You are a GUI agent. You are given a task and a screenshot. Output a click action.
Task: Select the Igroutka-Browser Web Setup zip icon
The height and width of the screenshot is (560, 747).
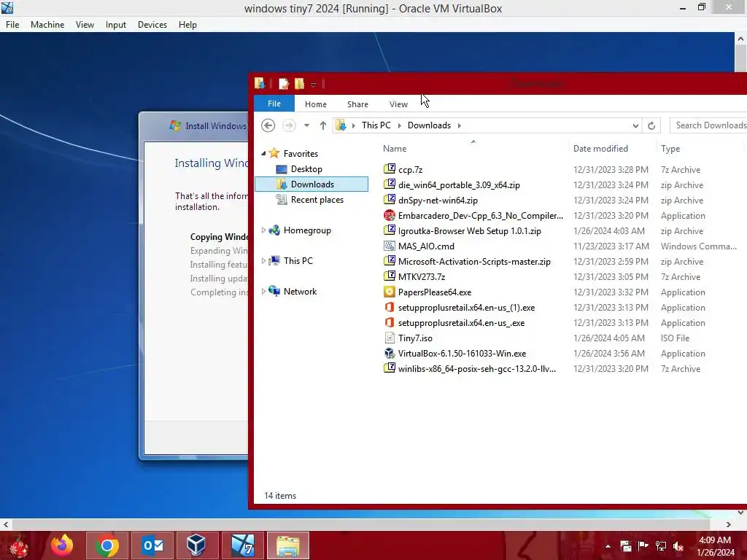390,230
